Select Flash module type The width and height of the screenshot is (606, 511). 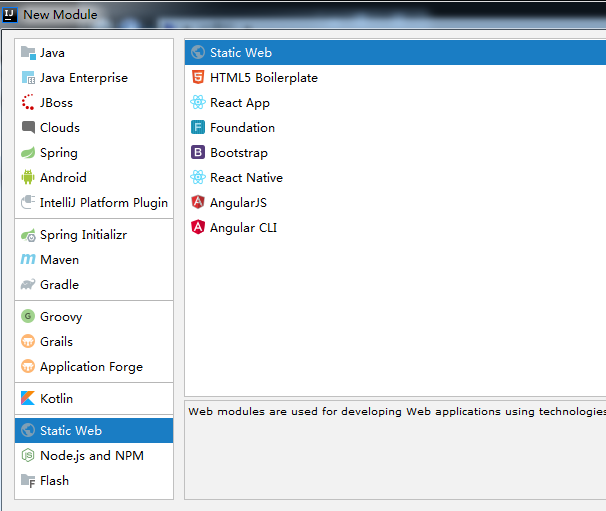(x=94, y=480)
